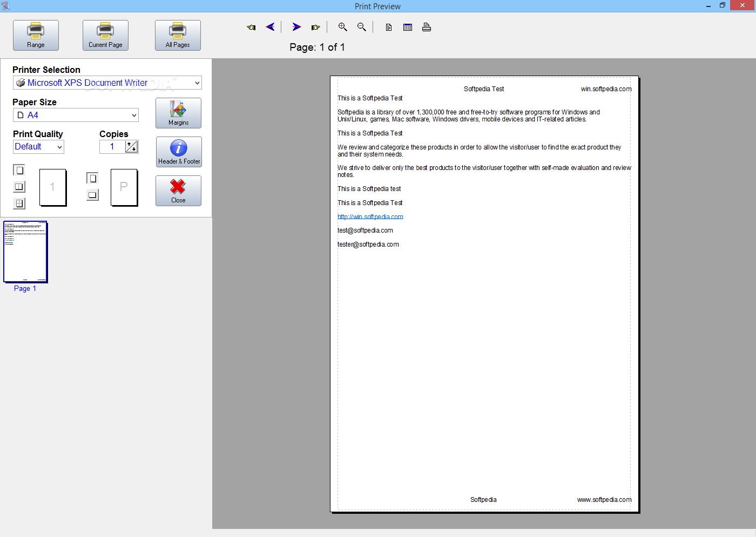Open the Print Quality Default dropdown
Screen dimensions: 756x537
38,147
